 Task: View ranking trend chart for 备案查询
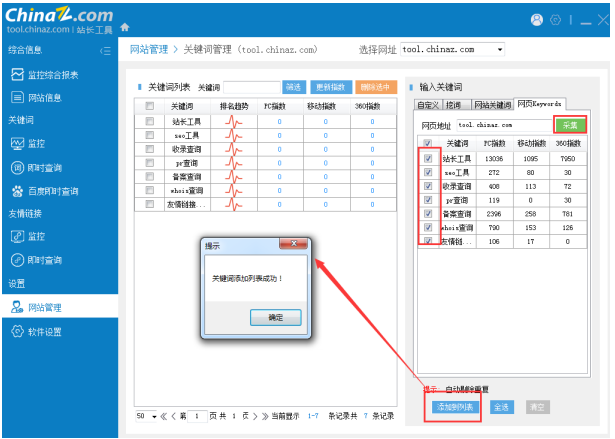click(234, 177)
